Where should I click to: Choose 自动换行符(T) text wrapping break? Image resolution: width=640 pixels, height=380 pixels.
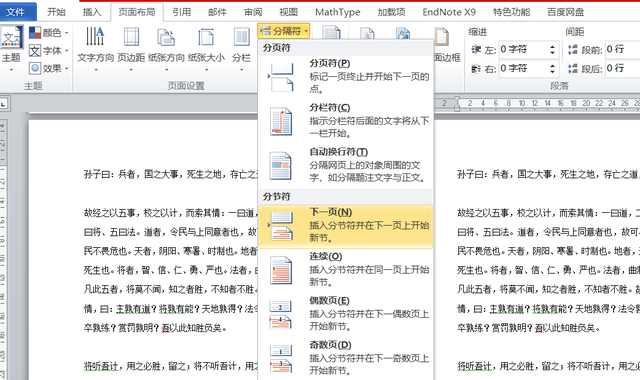tap(346, 165)
